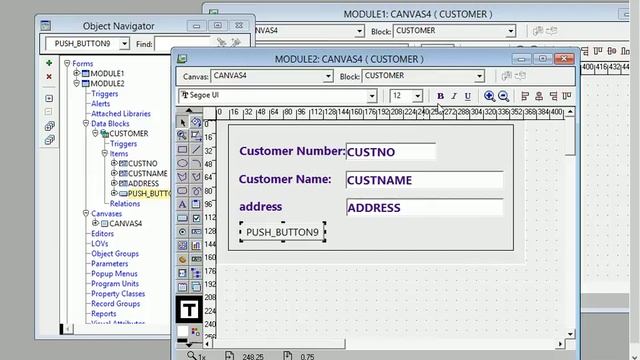Expand the MODULE1 tree node

(76, 73)
